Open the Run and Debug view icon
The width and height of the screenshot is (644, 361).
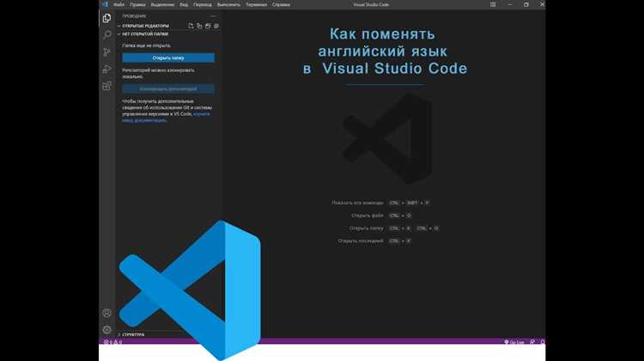point(106,69)
